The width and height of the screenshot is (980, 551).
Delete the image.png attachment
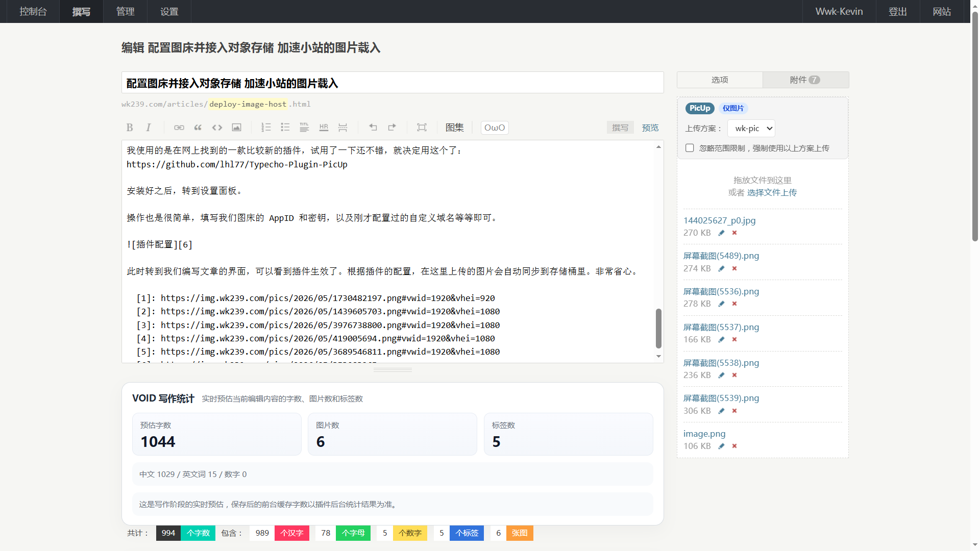pos(734,446)
